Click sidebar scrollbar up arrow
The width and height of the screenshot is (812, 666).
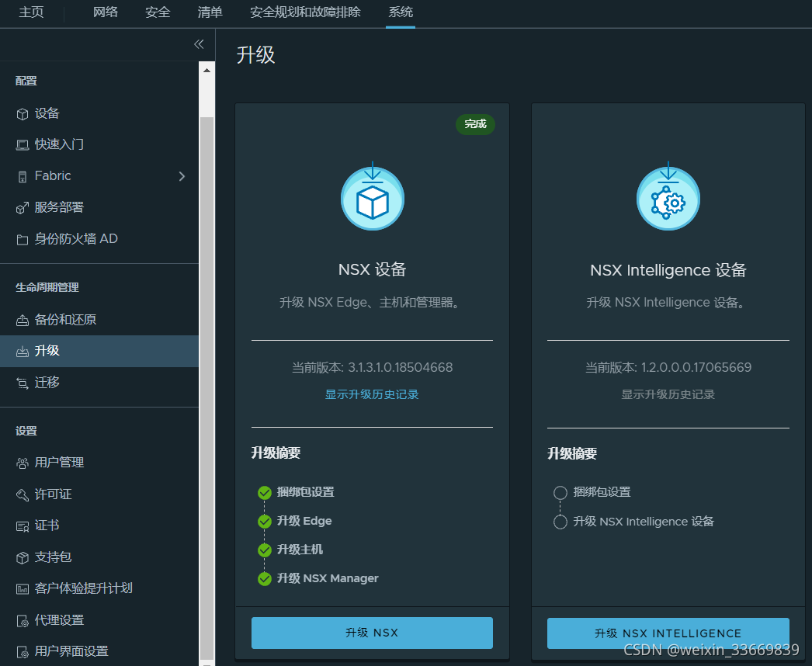tap(206, 71)
